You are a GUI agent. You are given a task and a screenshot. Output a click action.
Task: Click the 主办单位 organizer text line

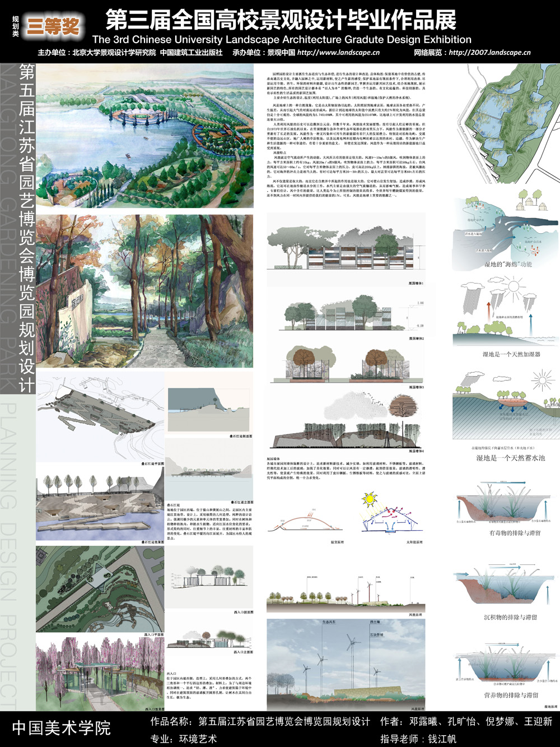click(x=130, y=53)
